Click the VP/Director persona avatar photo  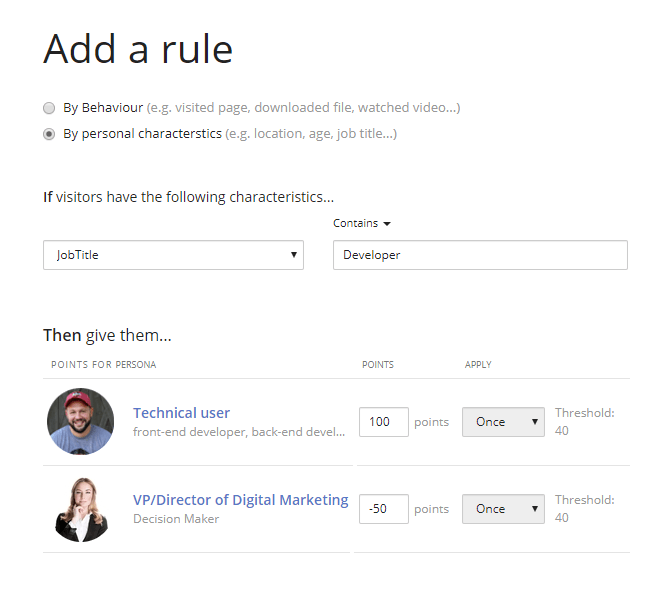[80, 509]
